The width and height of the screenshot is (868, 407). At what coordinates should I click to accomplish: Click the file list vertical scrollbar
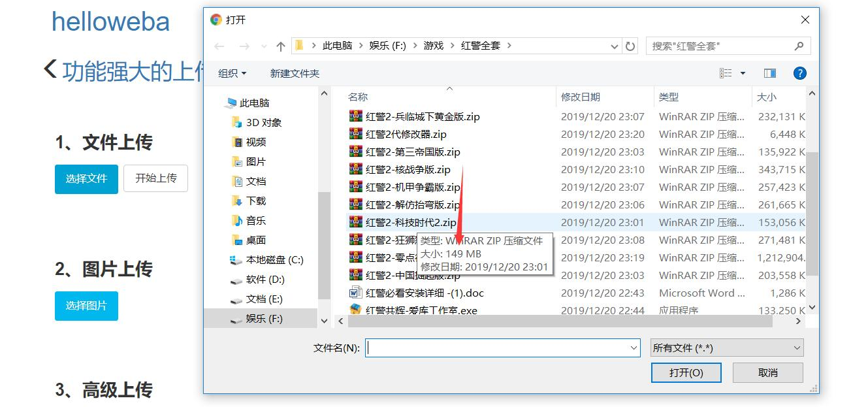[812, 214]
